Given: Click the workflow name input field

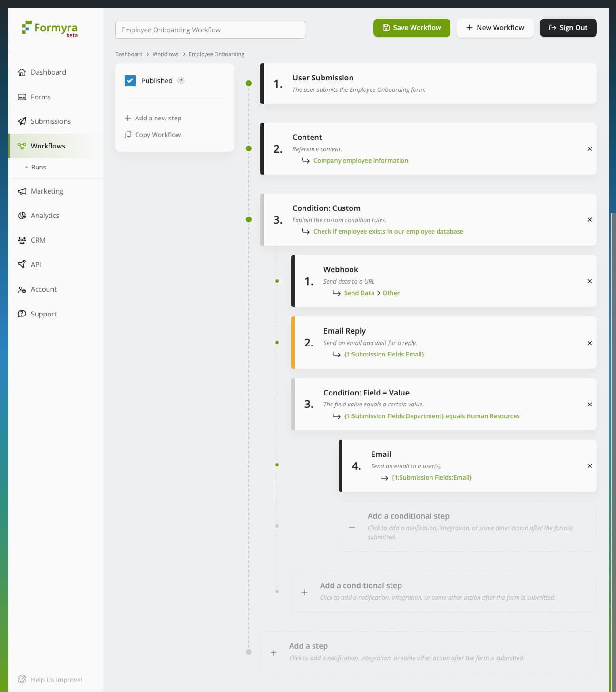Looking at the screenshot, I should point(210,30).
